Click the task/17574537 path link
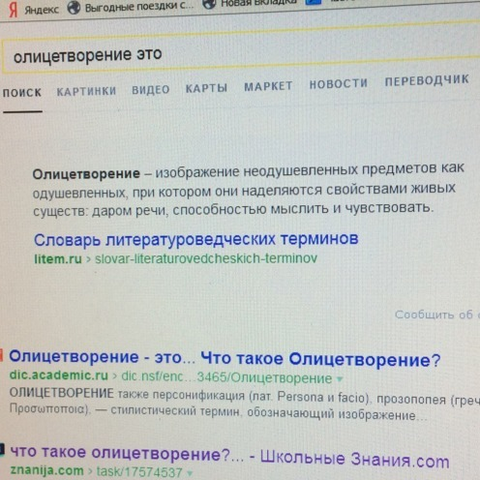Screen dimensions: 480x480 [x=139, y=472]
